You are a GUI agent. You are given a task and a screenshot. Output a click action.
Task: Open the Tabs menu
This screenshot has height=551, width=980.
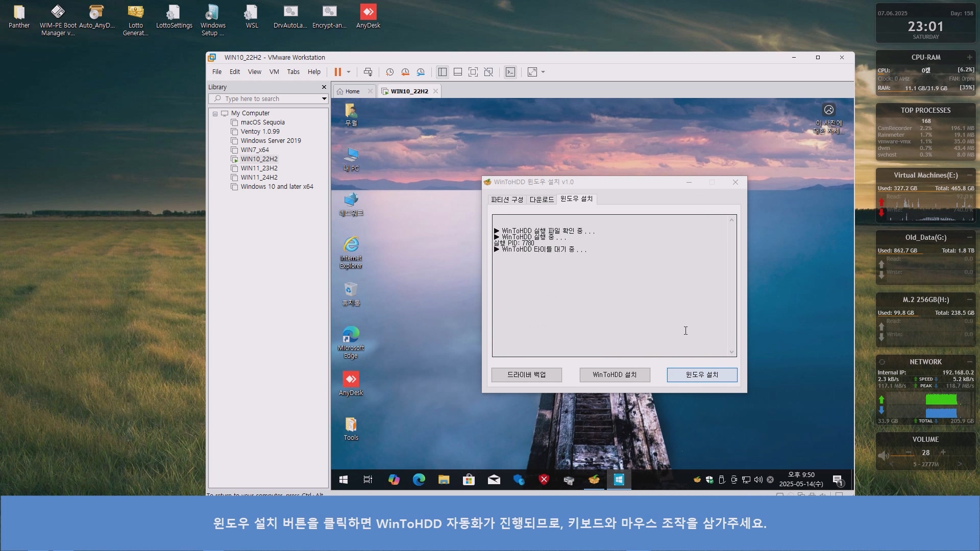(293, 72)
